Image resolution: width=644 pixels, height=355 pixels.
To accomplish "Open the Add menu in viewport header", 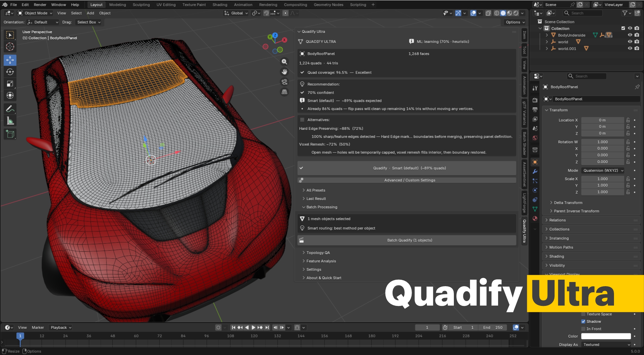I will [x=90, y=13].
